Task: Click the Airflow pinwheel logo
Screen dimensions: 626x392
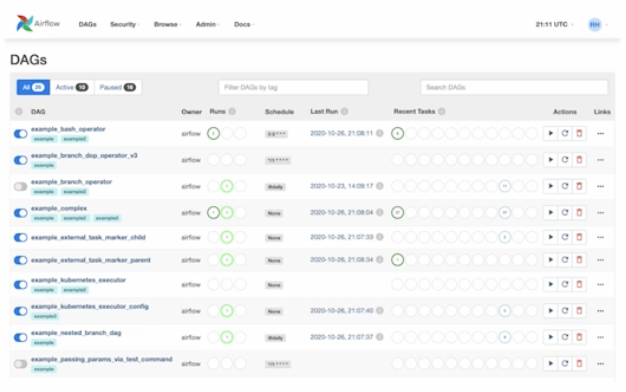Action: (x=24, y=24)
